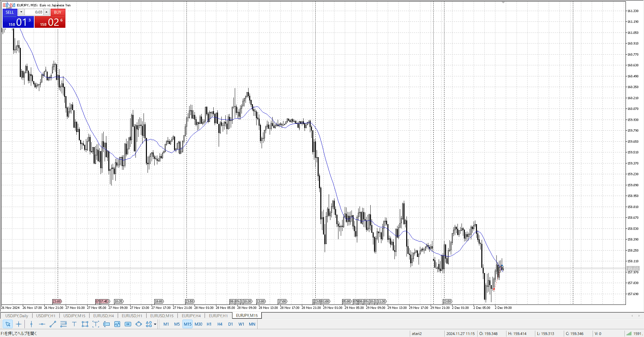Viewport: 644px width, 337px height.
Task: Increase lot volume with up arrow
Action: 47,12
